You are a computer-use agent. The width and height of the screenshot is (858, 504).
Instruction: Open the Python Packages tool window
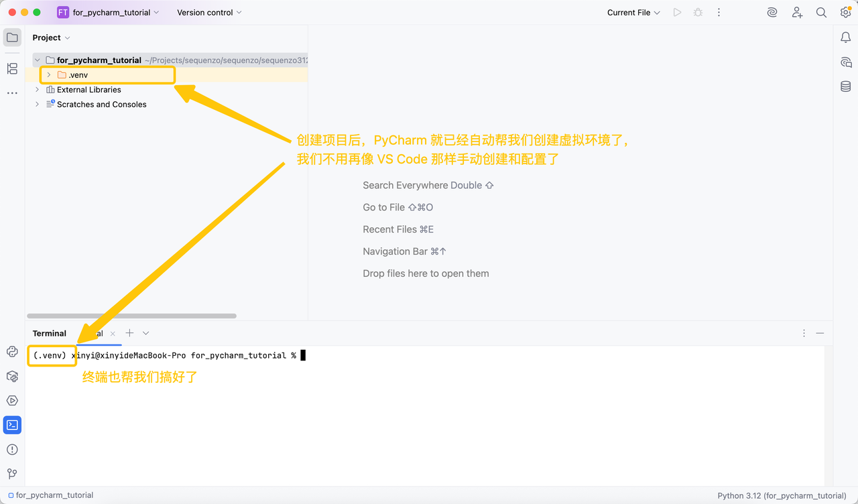(x=12, y=377)
